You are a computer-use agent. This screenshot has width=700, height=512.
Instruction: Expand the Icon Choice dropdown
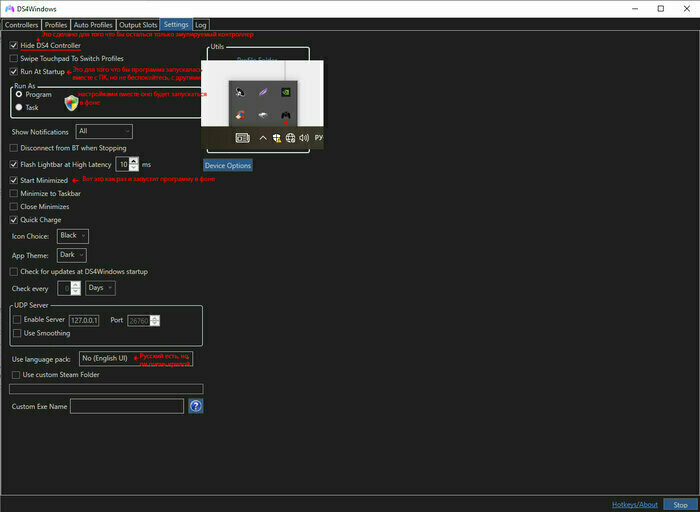[73, 236]
